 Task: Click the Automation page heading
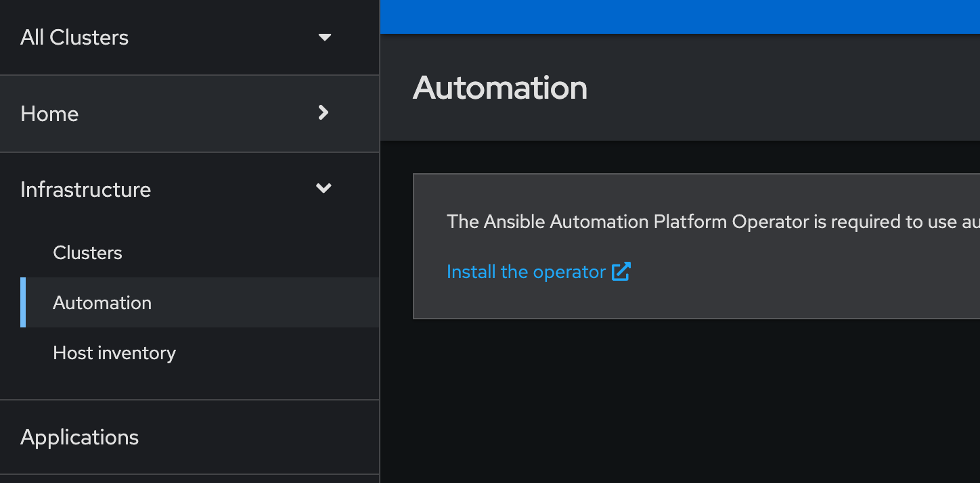[x=500, y=88]
